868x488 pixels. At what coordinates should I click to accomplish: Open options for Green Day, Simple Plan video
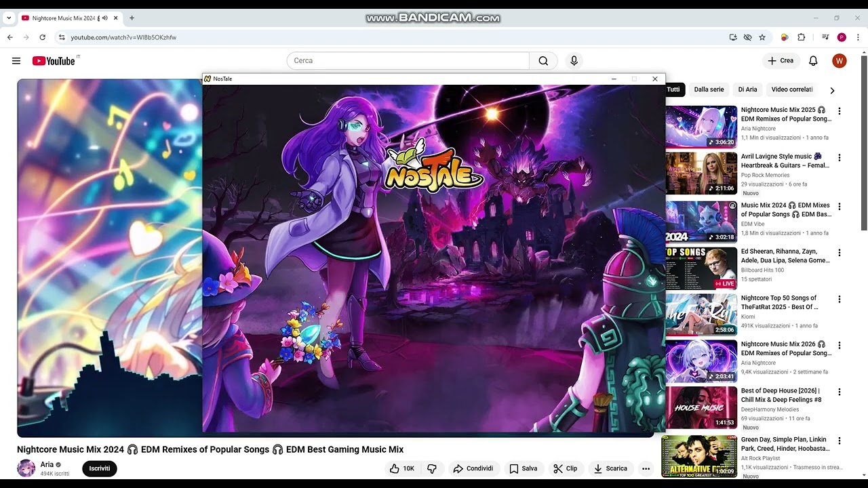point(840,442)
